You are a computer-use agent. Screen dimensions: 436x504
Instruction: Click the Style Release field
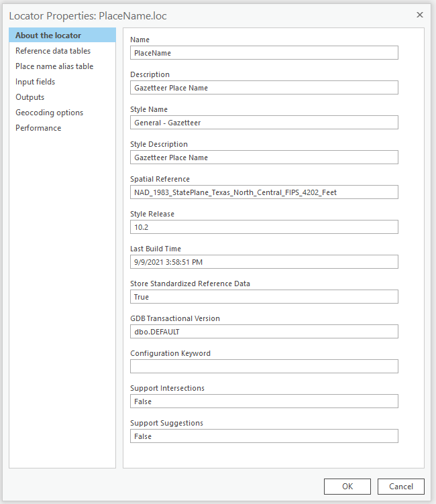coord(264,227)
